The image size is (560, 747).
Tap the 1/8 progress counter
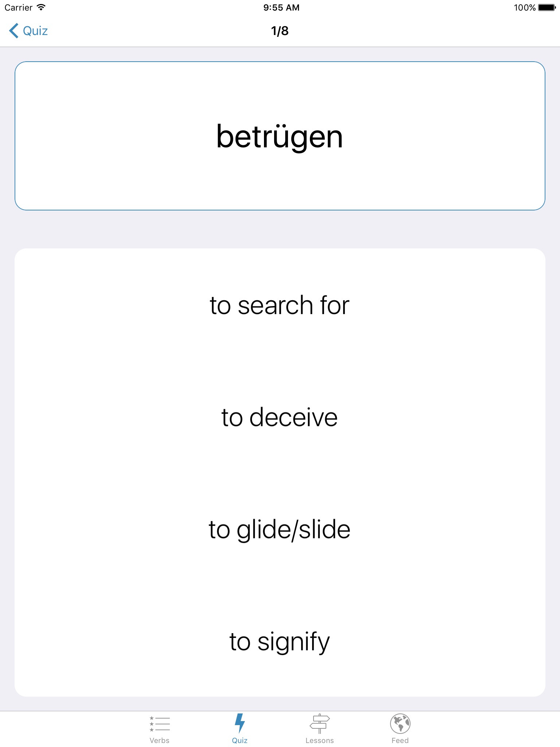[x=280, y=31]
